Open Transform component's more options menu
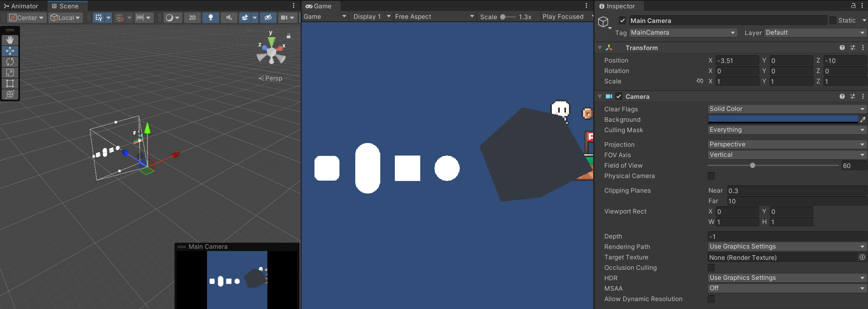868x309 pixels. pos(863,48)
